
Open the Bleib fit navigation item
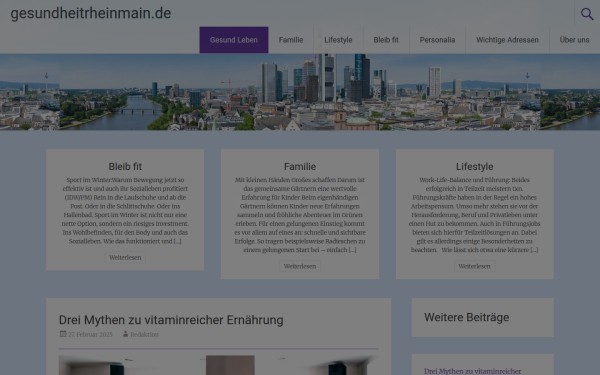click(x=386, y=40)
